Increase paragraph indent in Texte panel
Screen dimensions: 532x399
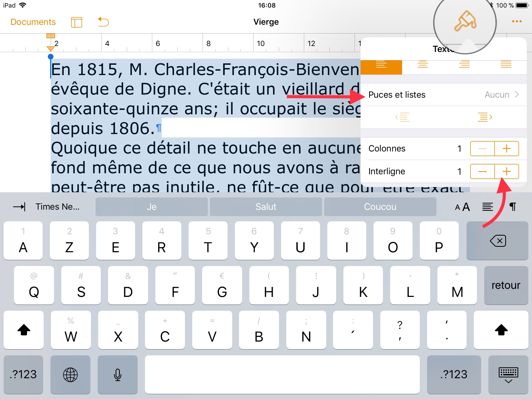(x=485, y=117)
